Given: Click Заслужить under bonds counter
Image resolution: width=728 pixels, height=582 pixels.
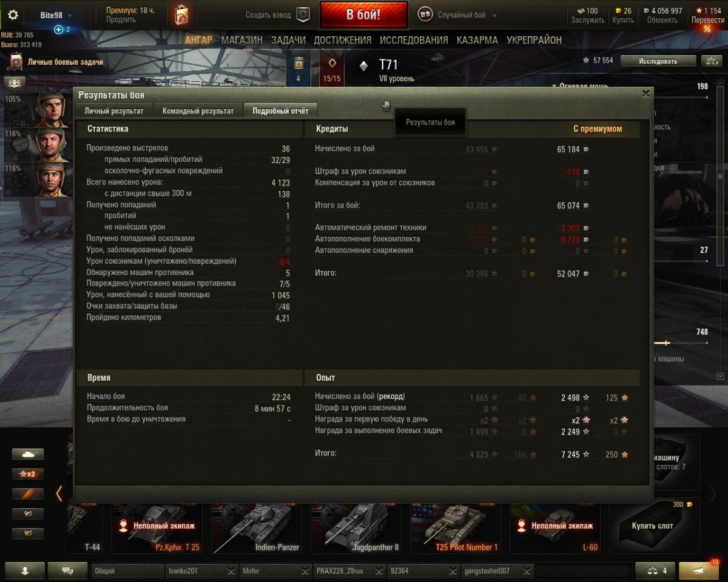Looking at the screenshot, I should (587, 20).
